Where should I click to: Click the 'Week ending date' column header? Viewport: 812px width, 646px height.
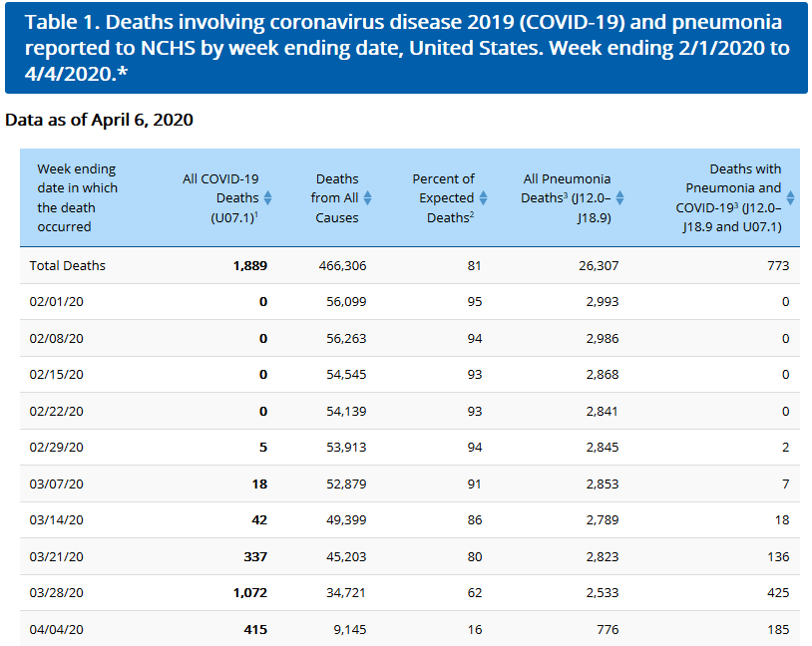coord(77,197)
